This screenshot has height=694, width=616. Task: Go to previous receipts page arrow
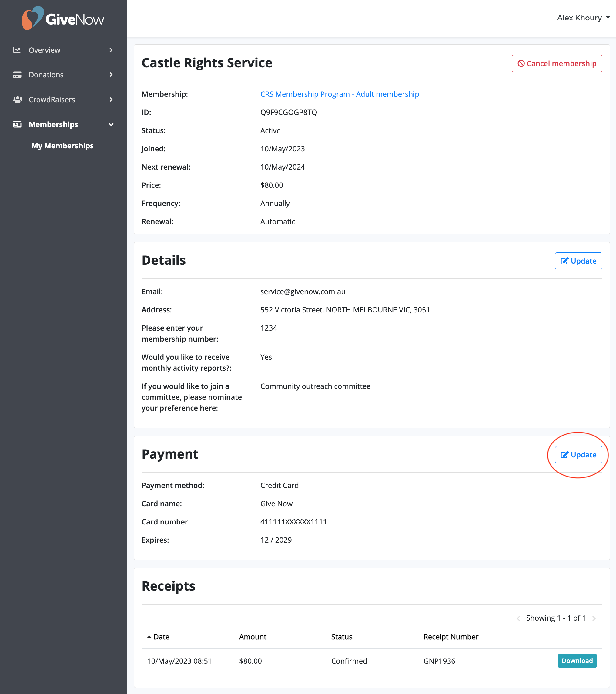[518, 618]
